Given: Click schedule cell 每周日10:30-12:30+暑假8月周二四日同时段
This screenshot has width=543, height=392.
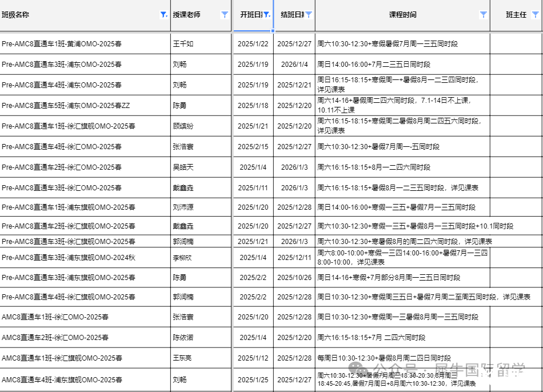Looking at the screenshot, I should click(x=402, y=358).
